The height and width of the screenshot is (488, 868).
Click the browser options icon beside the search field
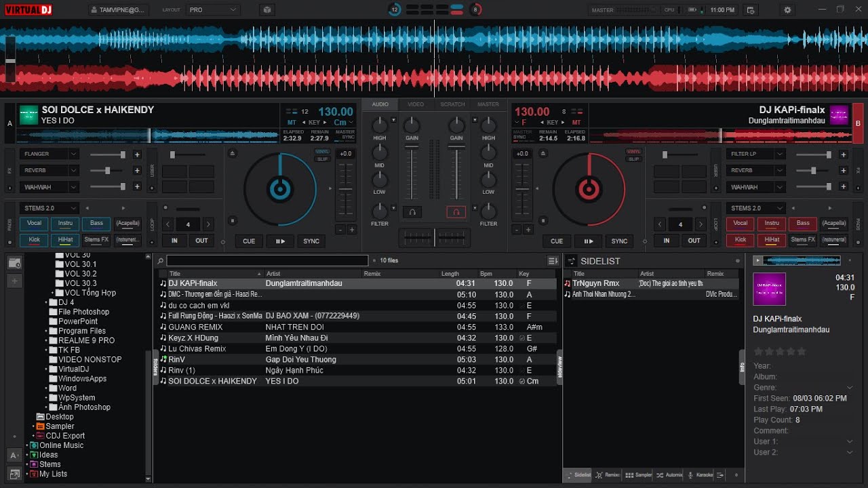point(553,260)
